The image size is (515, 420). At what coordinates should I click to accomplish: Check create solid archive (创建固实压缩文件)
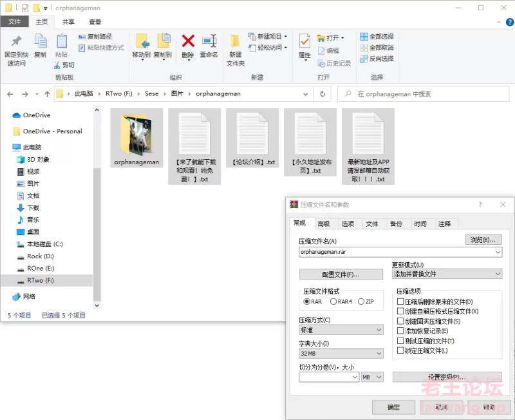(400, 321)
